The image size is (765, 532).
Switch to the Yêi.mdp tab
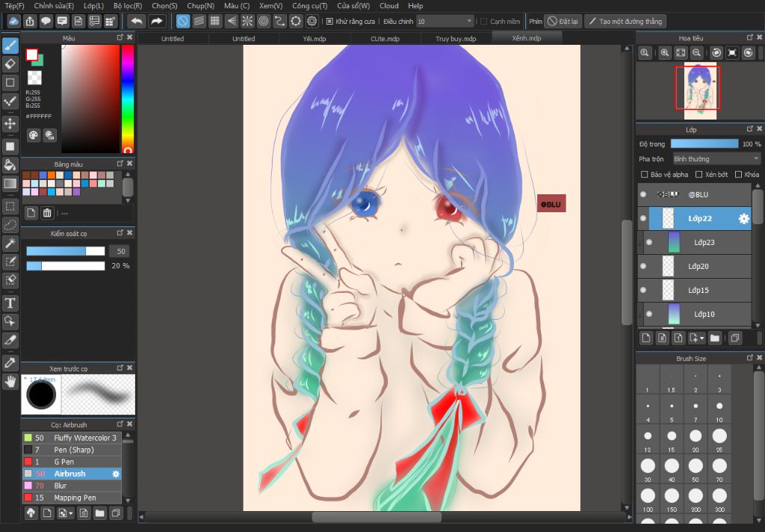315,39
